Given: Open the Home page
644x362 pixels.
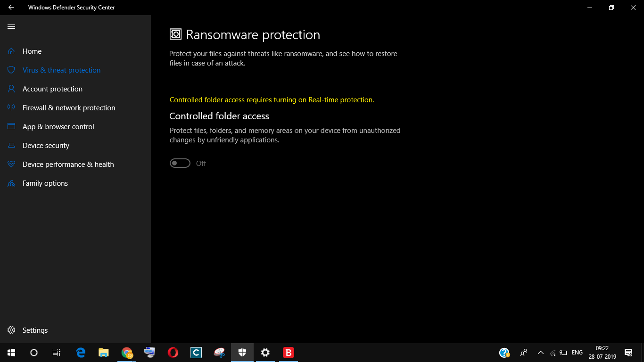Looking at the screenshot, I should pos(32,51).
